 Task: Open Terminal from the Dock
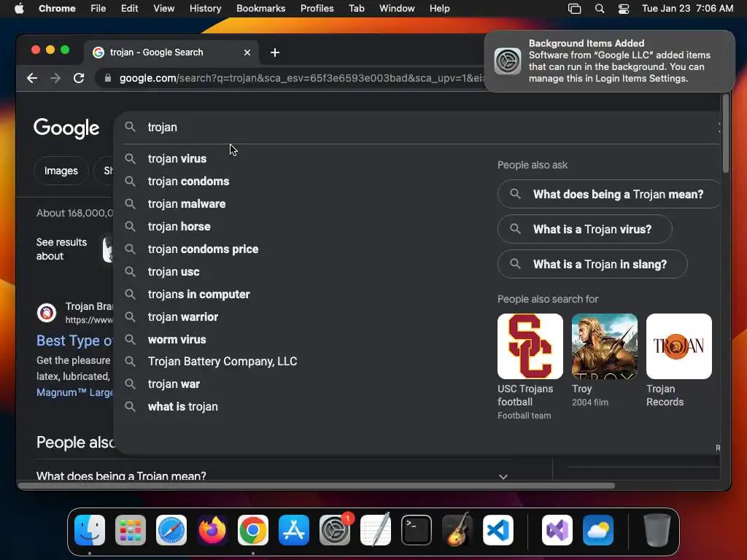[417, 530]
